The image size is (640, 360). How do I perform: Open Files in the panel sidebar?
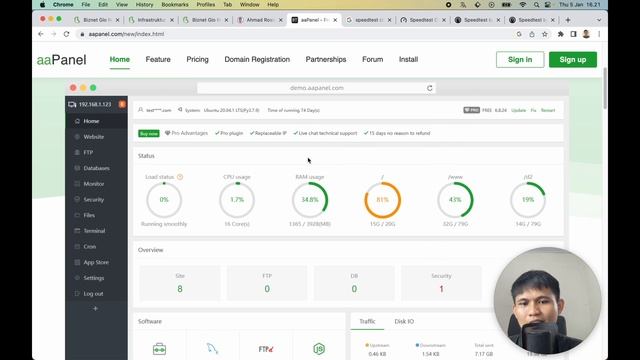pyautogui.click(x=96, y=215)
